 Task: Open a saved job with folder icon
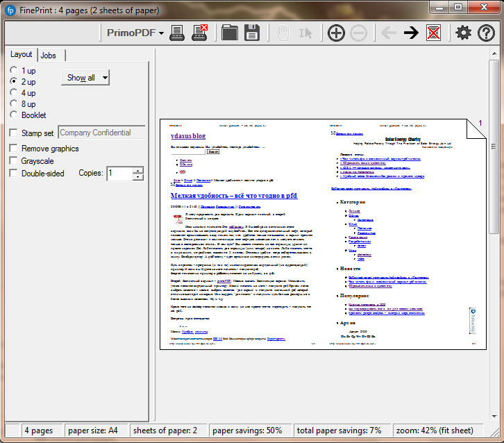[x=229, y=32]
